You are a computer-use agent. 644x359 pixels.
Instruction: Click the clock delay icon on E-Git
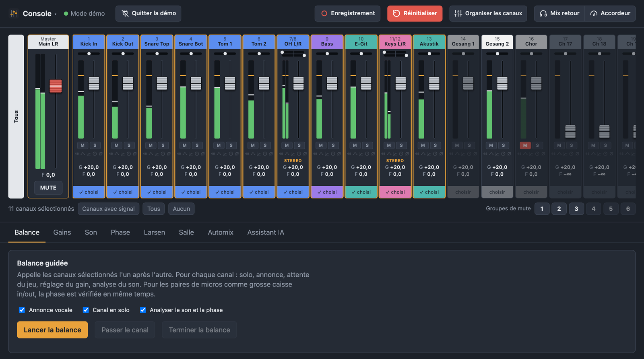coord(367,154)
